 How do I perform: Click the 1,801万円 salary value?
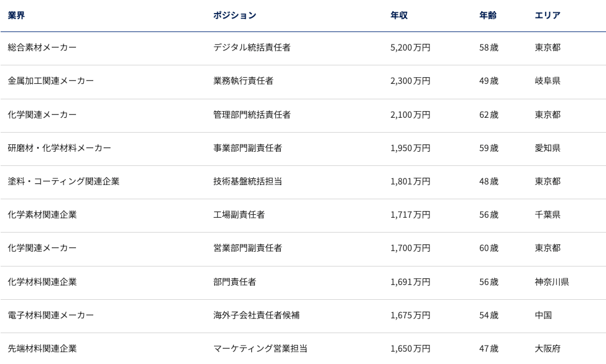[x=410, y=181]
